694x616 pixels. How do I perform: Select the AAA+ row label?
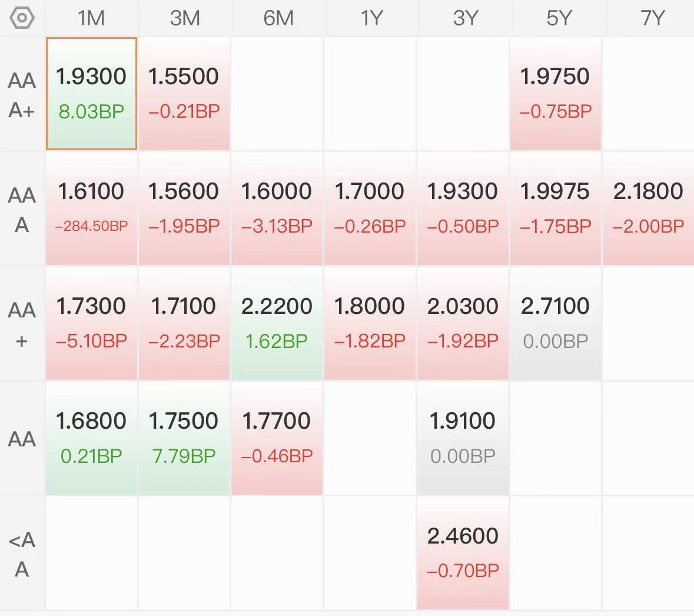point(22,94)
